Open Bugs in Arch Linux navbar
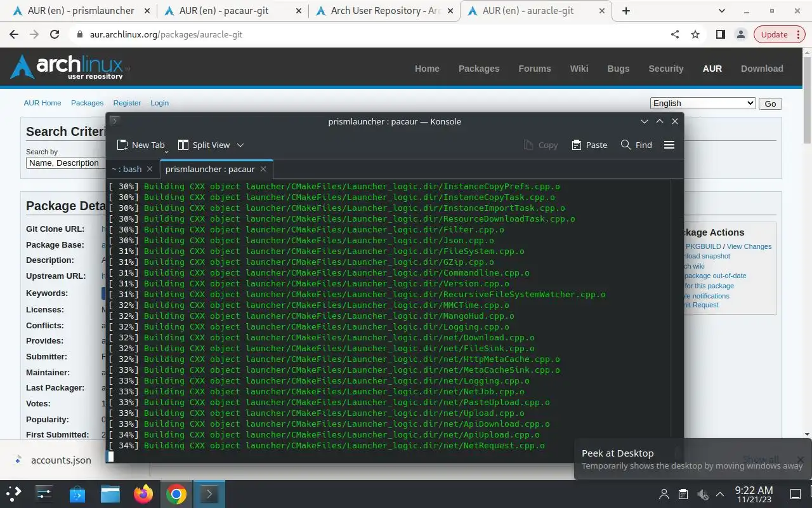812x508 pixels. [x=619, y=69]
